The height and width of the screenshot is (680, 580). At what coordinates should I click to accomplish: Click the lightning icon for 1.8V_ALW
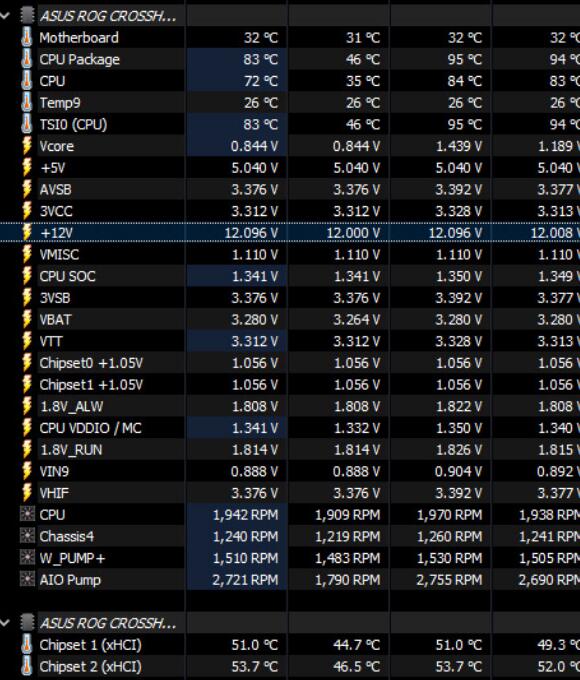coord(27,406)
